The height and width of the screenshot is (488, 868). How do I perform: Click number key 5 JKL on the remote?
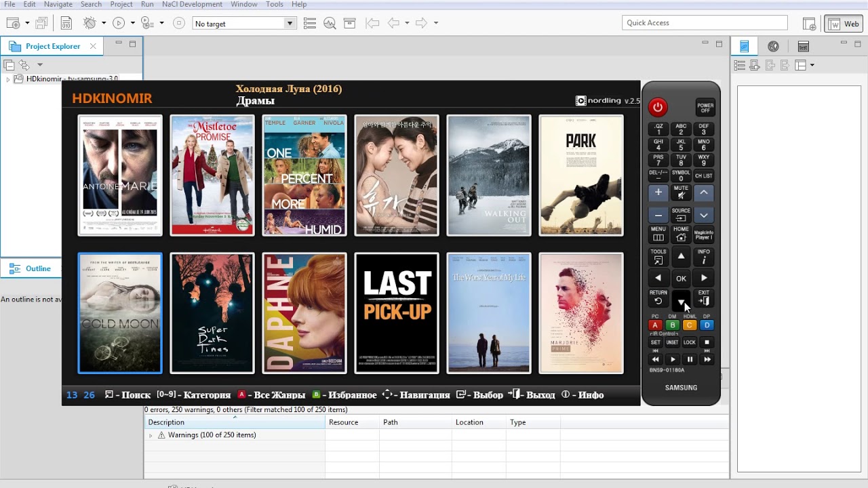(681, 145)
